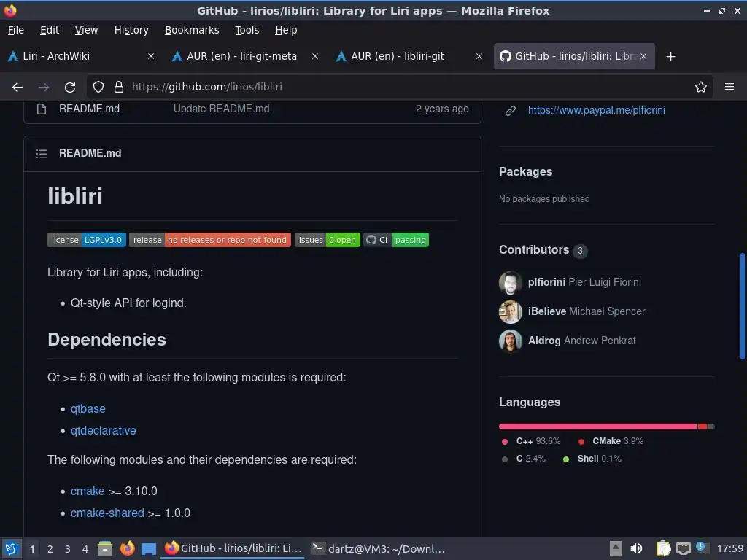The height and width of the screenshot is (560, 747).
Task: Open plfiorini contributor profile name
Action: tap(546, 282)
